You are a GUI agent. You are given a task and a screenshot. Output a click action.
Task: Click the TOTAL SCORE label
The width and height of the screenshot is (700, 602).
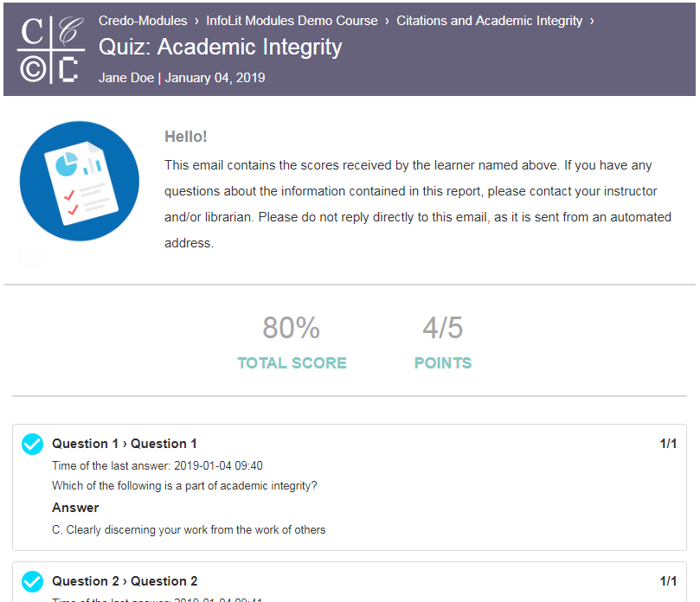coord(292,362)
